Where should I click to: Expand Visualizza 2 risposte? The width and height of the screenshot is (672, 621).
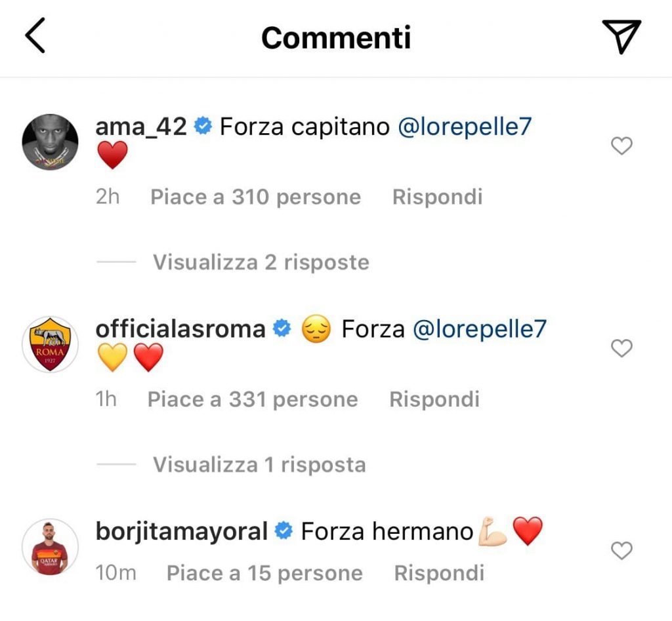click(261, 262)
